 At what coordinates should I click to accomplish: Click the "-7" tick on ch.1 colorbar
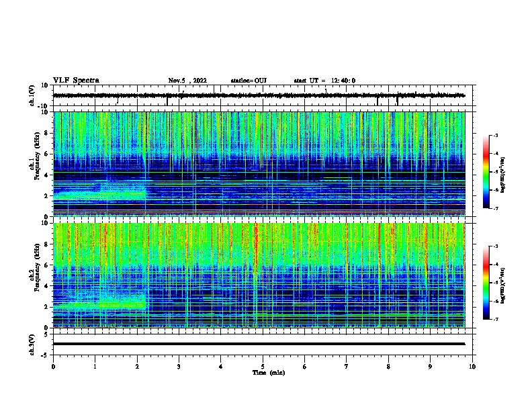pyautogui.click(x=495, y=208)
